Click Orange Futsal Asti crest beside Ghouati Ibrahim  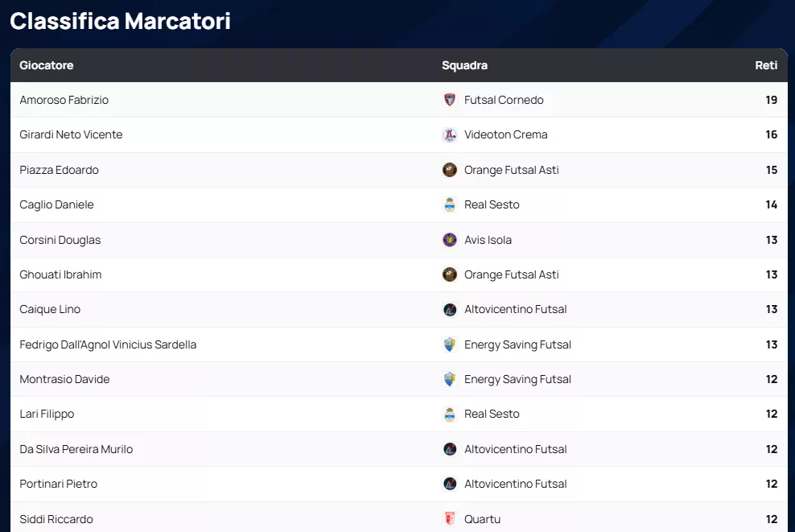pyautogui.click(x=450, y=274)
